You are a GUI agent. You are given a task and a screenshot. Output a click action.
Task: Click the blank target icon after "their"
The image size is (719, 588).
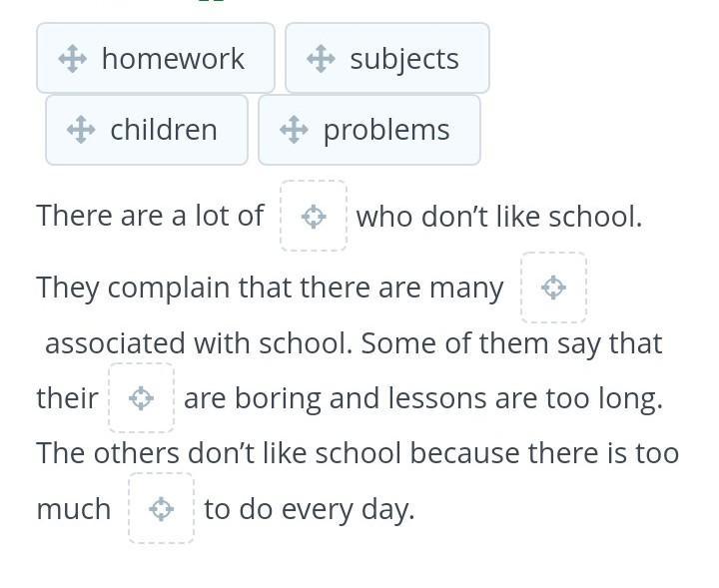[142, 398]
